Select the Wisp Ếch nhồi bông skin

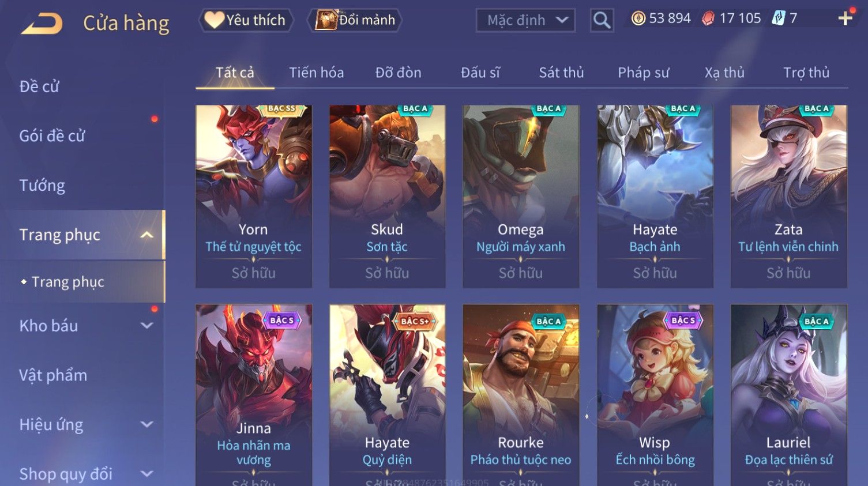pyautogui.click(x=655, y=395)
